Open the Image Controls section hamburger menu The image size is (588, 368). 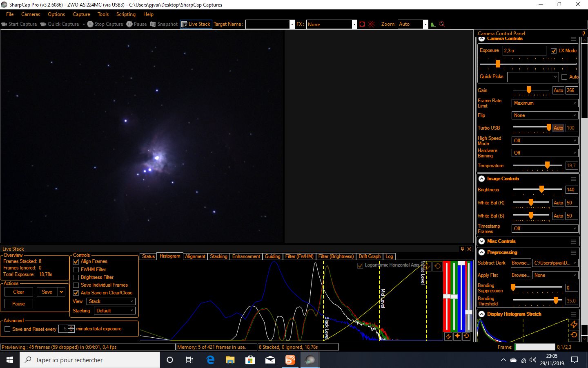[x=573, y=179]
